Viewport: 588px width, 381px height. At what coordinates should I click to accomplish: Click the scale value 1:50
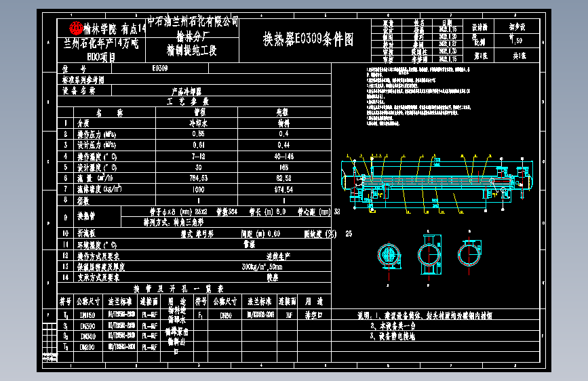point(516,39)
